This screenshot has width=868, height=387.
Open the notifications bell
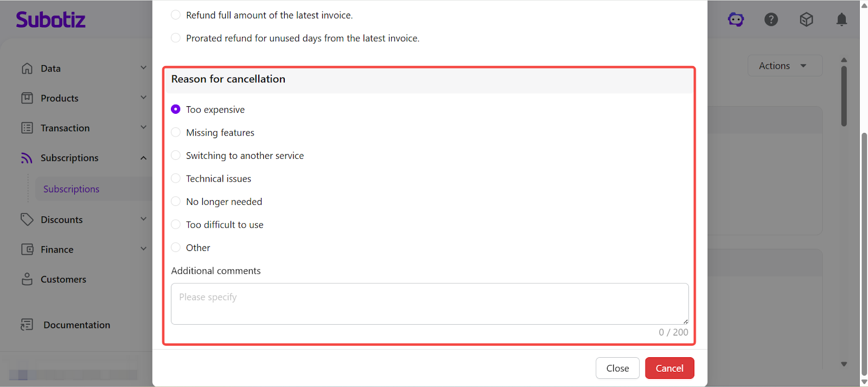coord(841,20)
